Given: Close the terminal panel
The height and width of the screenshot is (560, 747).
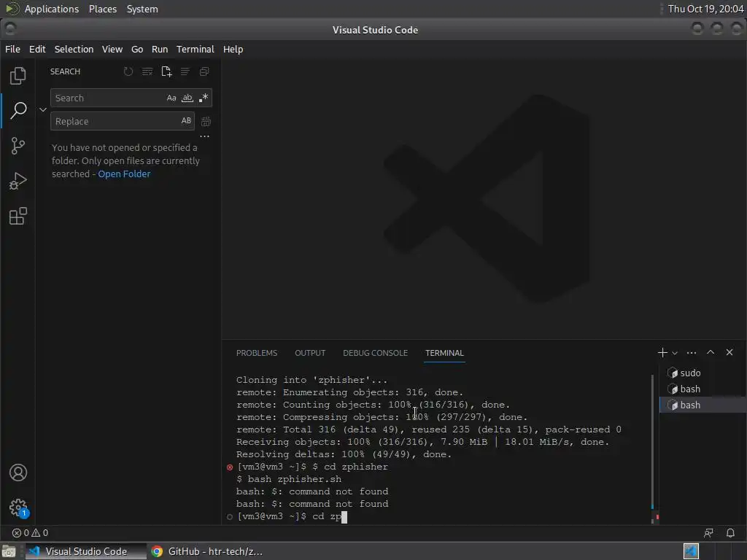Looking at the screenshot, I should click(729, 352).
